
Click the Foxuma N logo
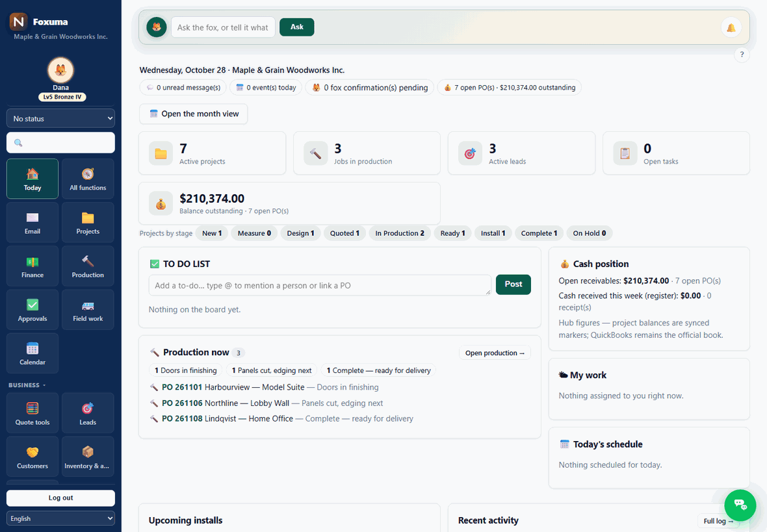click(19, 21)
